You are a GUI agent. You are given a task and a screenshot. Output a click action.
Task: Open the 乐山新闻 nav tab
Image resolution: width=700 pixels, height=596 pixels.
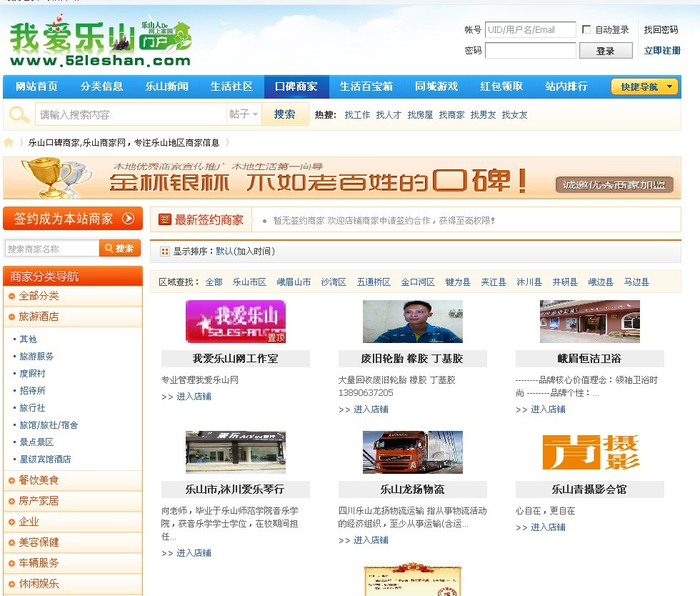coord(166,86)
